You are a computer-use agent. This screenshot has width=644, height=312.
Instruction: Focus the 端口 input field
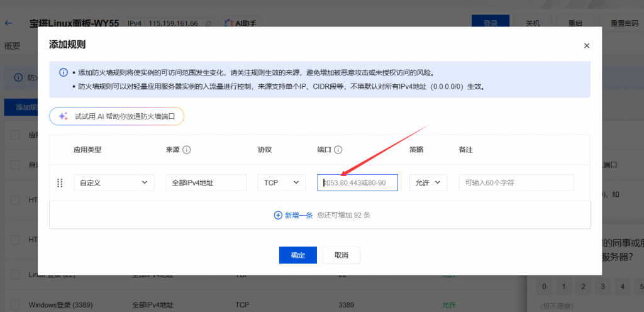pos(358,182)
